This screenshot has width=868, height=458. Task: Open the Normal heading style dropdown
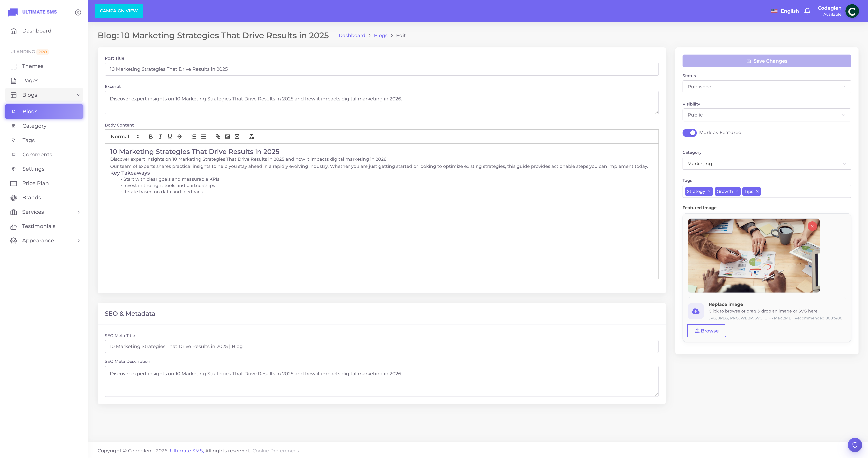pyautogui.click(x=125, y=136)
